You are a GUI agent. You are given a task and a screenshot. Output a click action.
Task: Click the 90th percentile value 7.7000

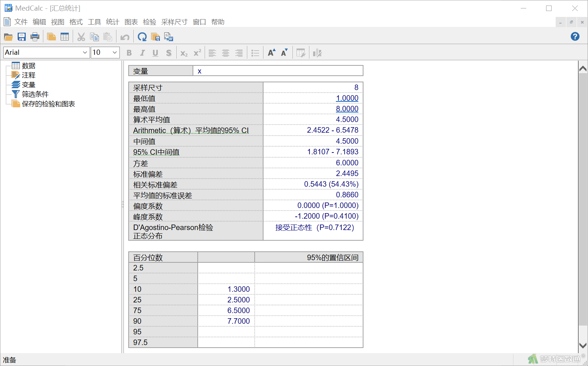pyautogui.click(x=239, y=321)
